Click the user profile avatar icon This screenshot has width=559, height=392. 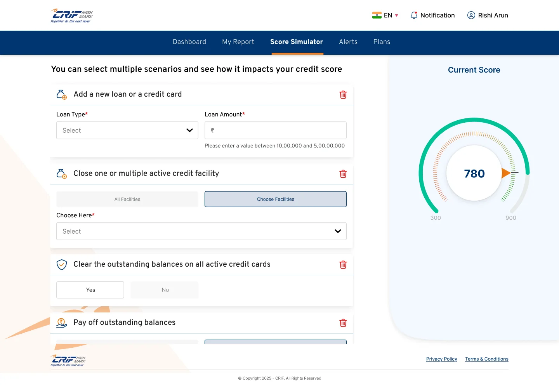click(471, 15)
